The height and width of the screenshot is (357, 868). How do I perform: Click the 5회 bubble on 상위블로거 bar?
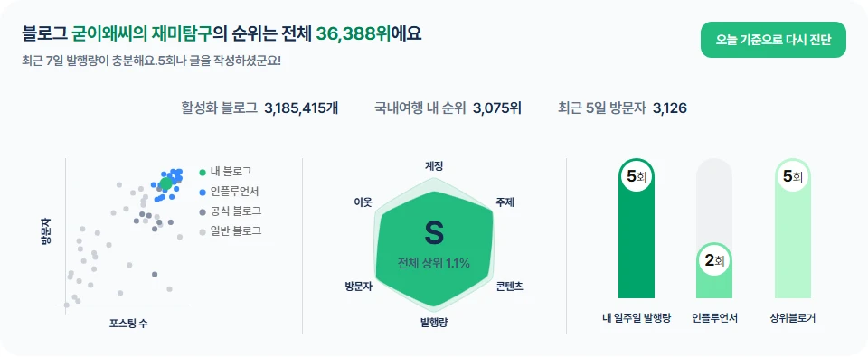tap(792, 177)
